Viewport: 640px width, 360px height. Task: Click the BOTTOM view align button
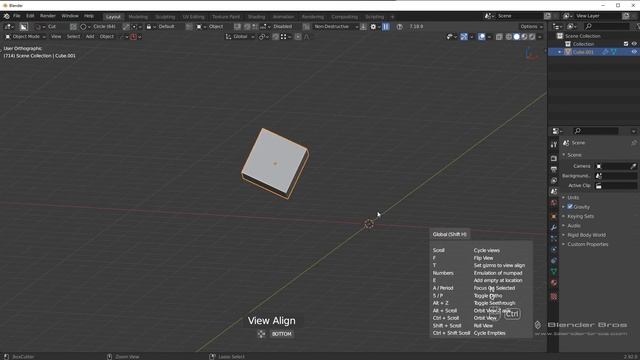click(282, 334)
